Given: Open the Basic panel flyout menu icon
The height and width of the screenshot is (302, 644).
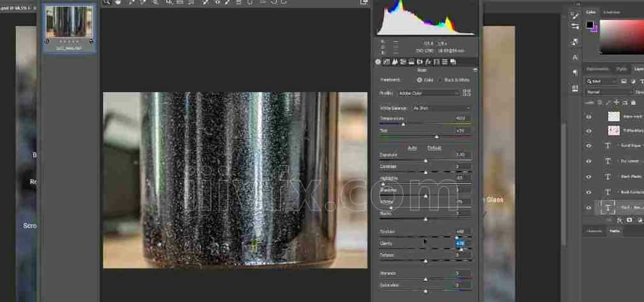Looking at the screenshot, I should (475, 70).
